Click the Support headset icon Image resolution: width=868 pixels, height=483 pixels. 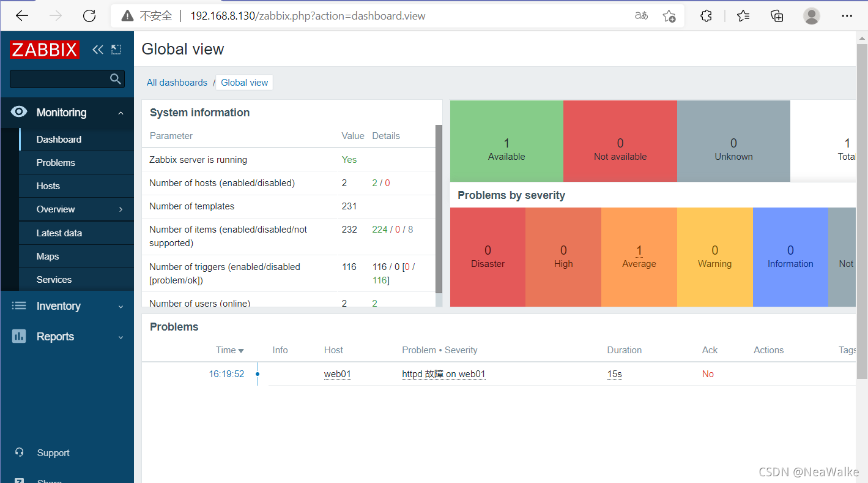[x=19, y=452]
